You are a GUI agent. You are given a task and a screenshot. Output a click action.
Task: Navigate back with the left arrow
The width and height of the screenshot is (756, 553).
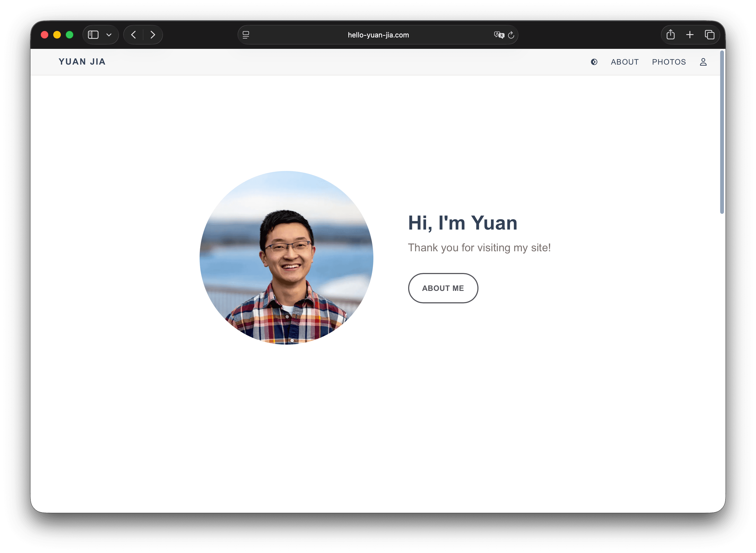133,34
